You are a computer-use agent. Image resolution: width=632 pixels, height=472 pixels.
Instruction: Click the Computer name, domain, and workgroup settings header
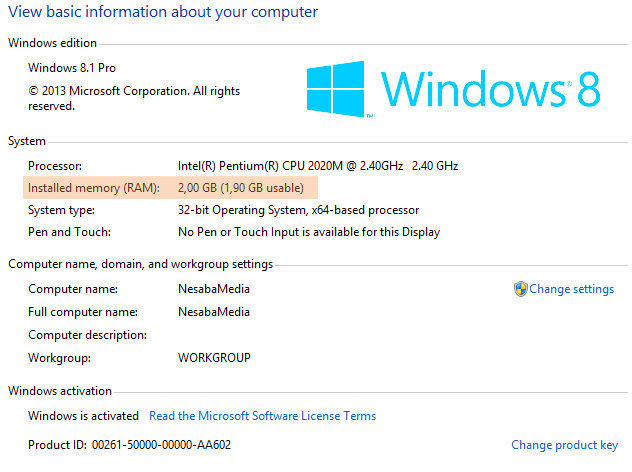[140, 264]
